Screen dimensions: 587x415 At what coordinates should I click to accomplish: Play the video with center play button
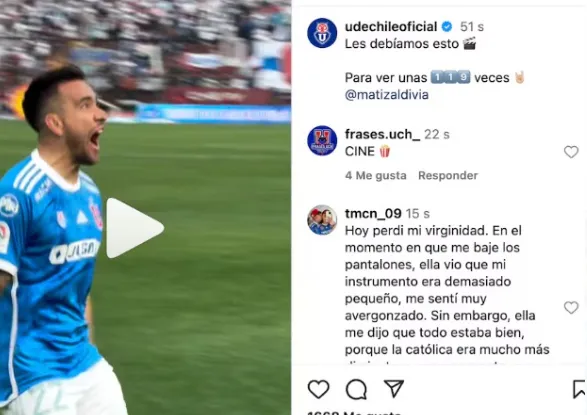click(134, 228)
